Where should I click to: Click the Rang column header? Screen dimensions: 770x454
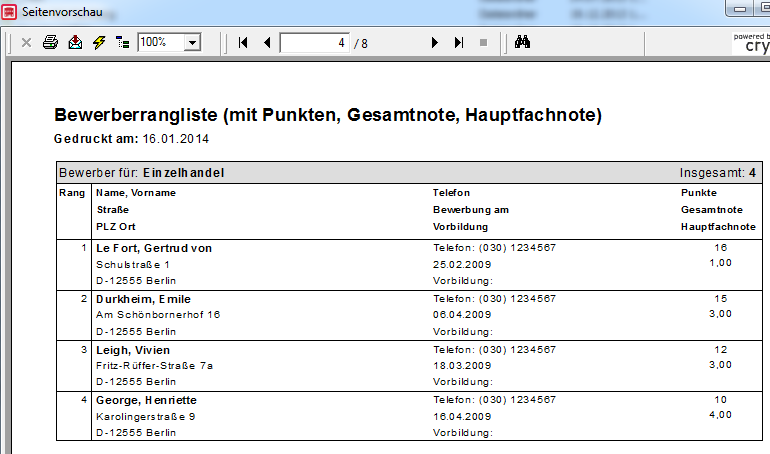[72, 193]
